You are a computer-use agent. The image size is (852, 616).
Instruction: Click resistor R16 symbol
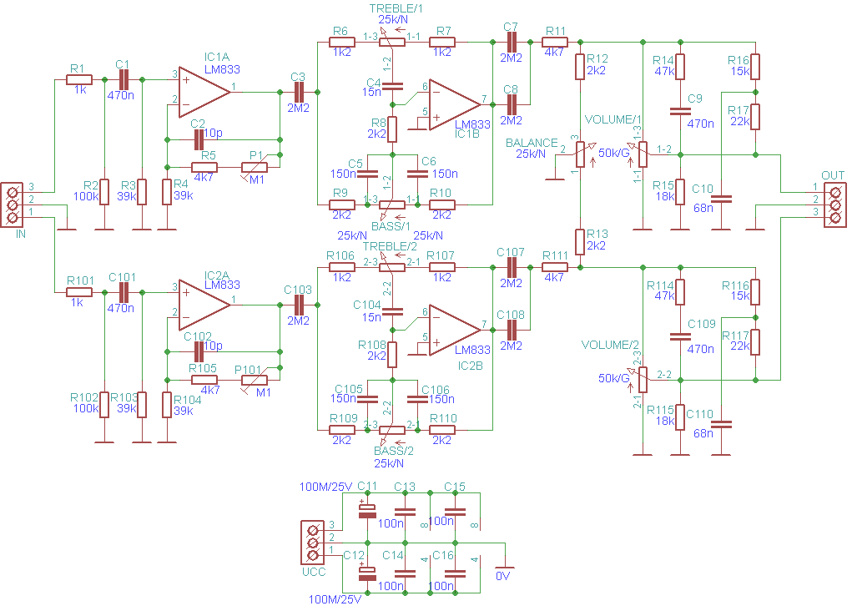pyautogui.click(x=755, y=67)
